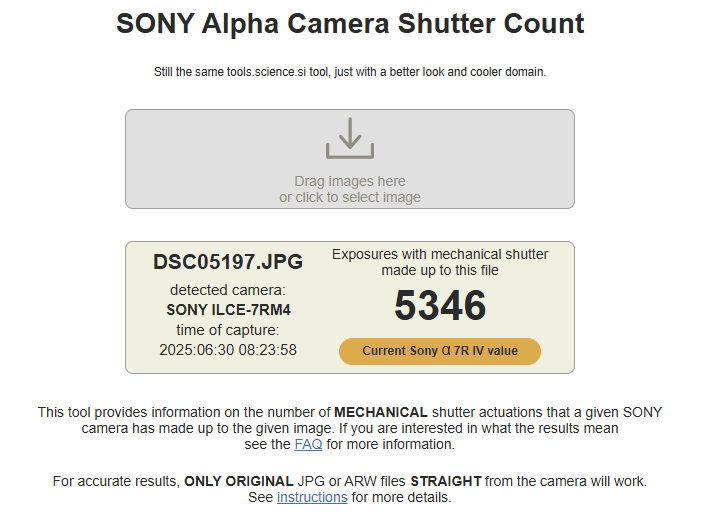
Task: Click the "For accurate results" text
Action: click(116, 481)
